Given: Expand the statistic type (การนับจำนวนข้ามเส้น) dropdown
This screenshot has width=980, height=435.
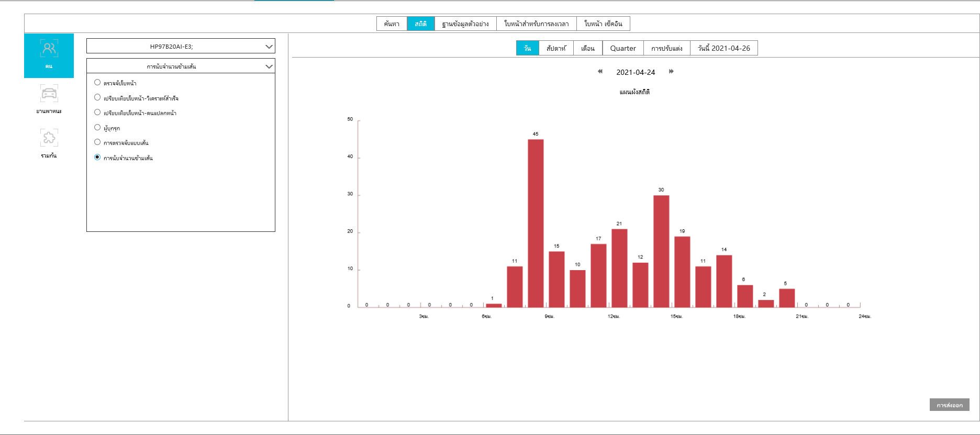Looking at the screenshot, I should click(181, 66).
